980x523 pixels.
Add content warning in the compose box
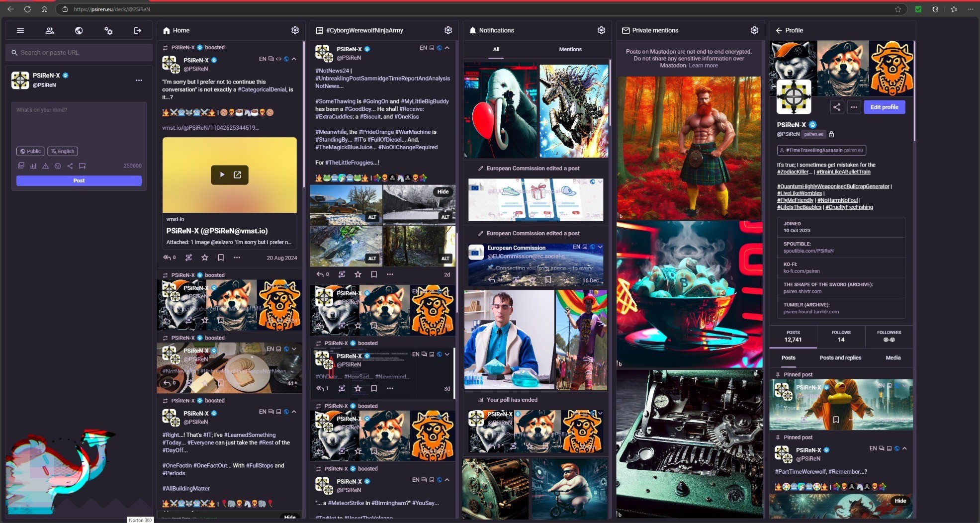coord(45,166)
